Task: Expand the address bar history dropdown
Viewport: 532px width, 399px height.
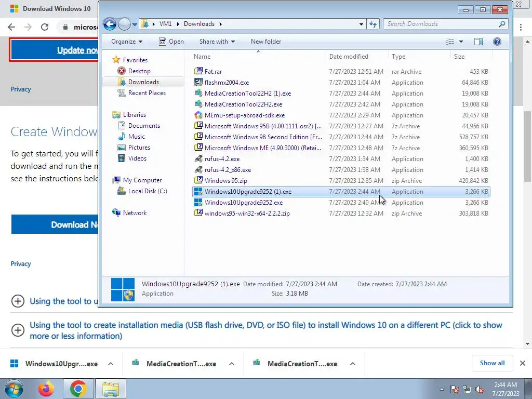Action: point(361,24)
